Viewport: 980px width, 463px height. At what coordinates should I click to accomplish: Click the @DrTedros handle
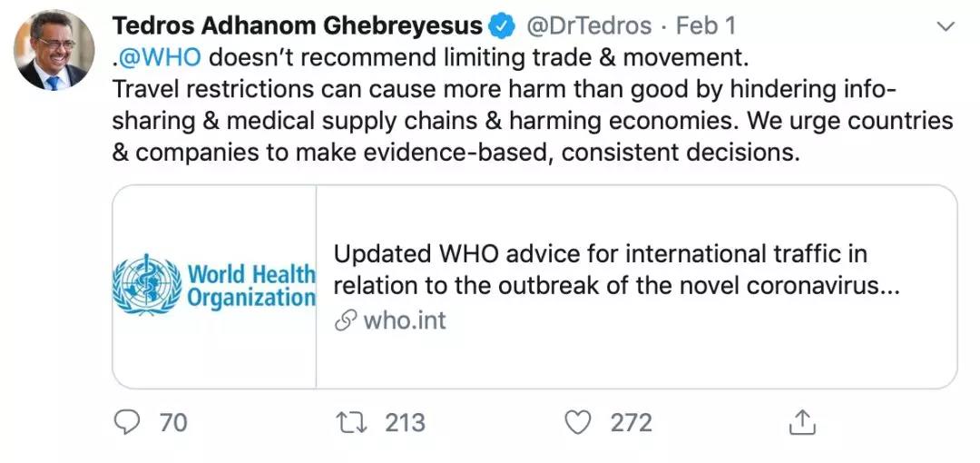click(589, 26)
